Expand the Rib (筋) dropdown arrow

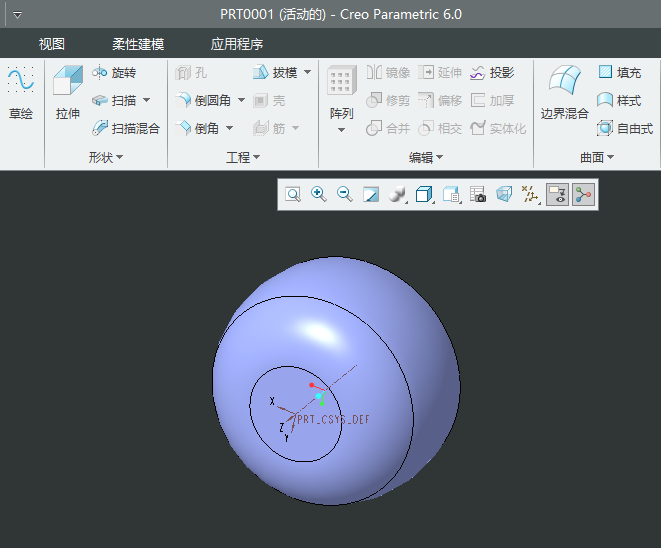[x=295, y=128]
